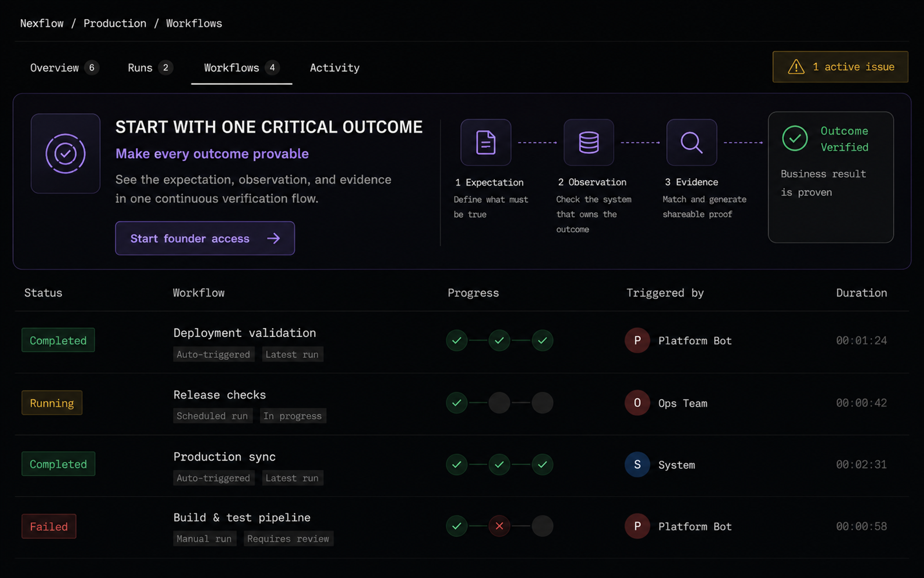Click first progress step of Production sync

tap(456, 464)
